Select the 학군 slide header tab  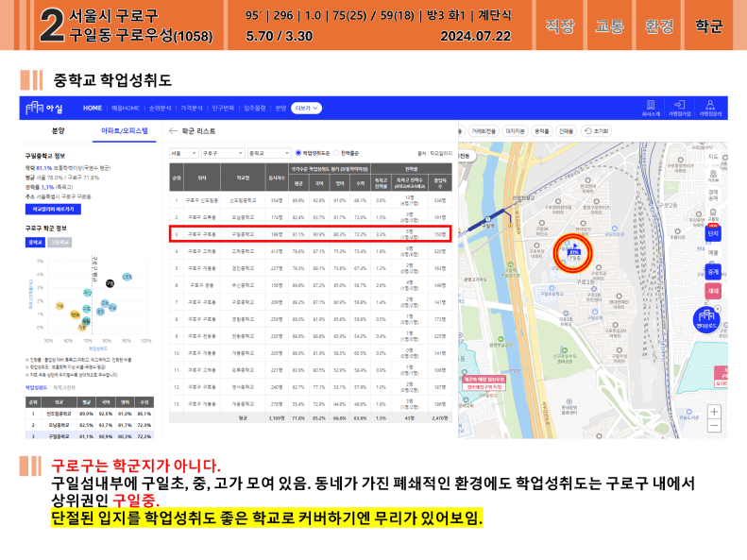[x=709, y=25]
